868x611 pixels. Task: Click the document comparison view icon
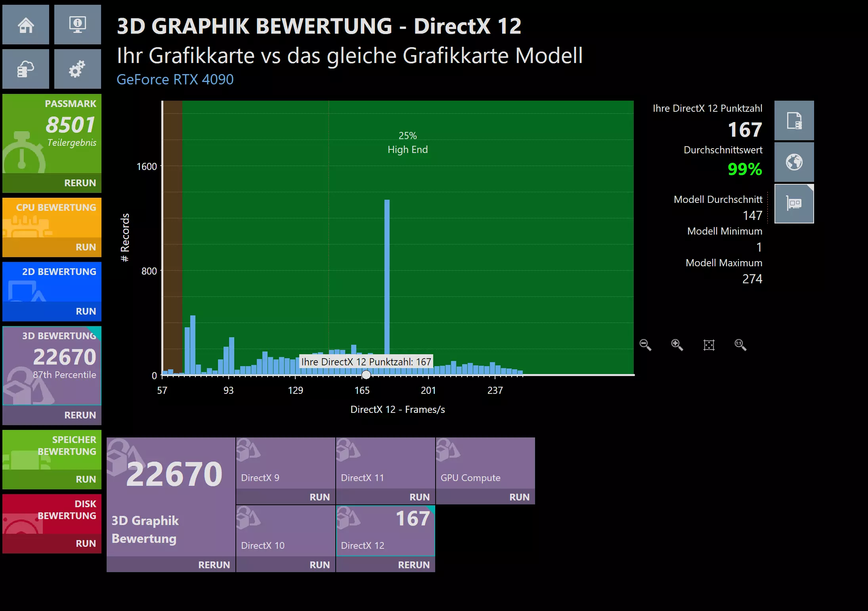click(794, 120)
